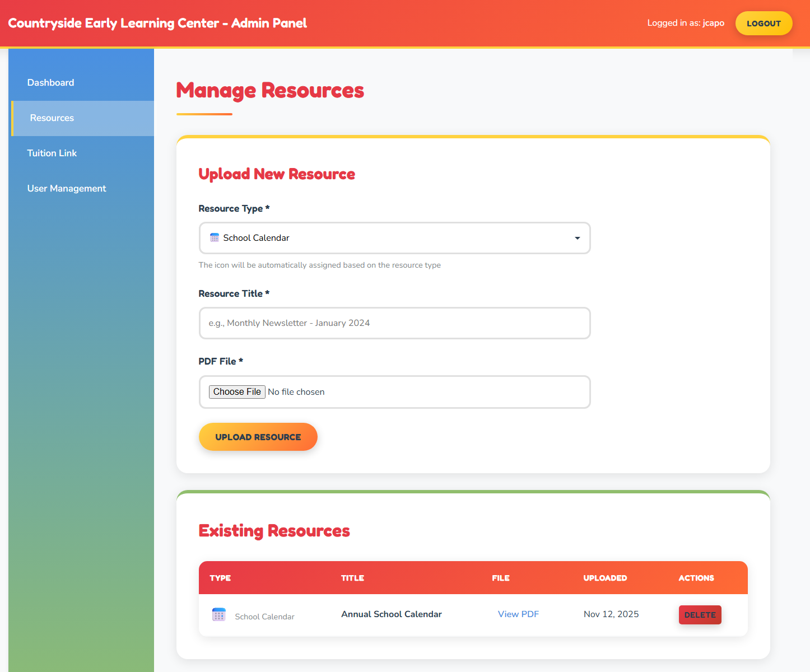Click the UPLOADED column header
The width and height of the screenshot is (810, 672).
coord(605,577)
